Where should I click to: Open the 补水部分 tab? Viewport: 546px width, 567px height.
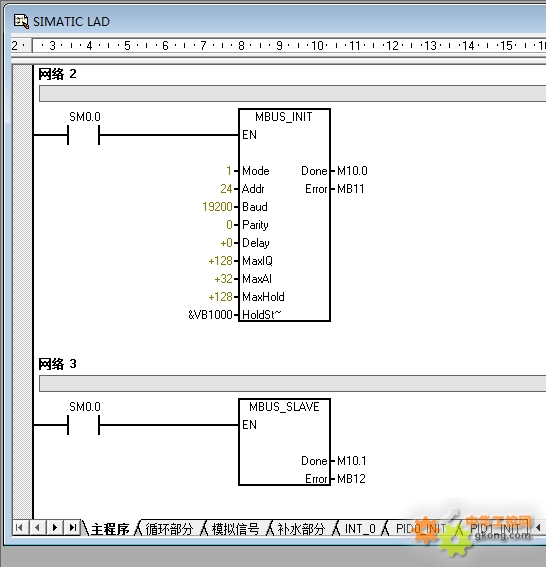point(301,529)
